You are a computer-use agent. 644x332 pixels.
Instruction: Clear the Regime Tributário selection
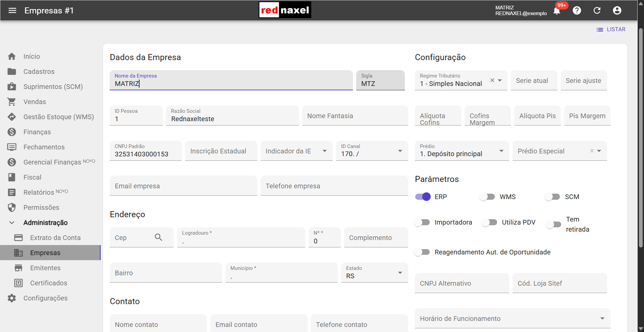pyautogui.click(x=492, y=80)
